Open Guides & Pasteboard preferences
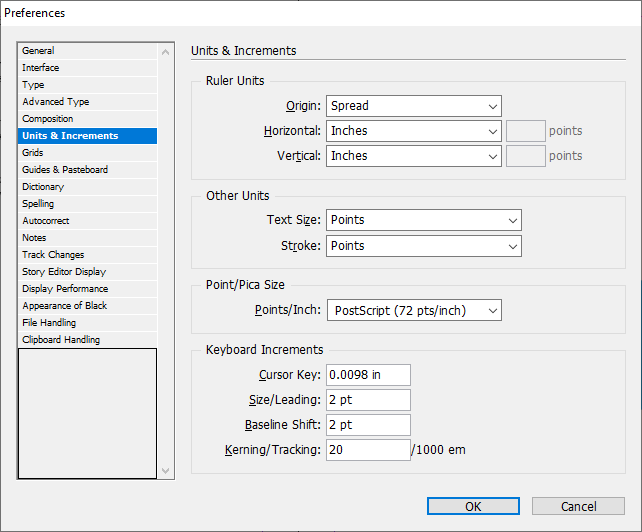The image size is (642, 532). coord(87,170)
